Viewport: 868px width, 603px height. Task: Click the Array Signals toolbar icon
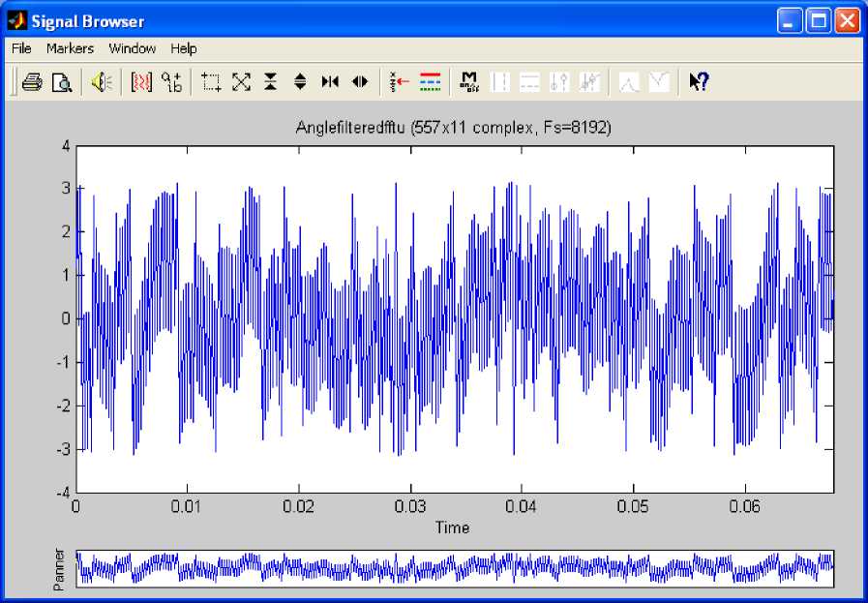(x=141, y=83)
